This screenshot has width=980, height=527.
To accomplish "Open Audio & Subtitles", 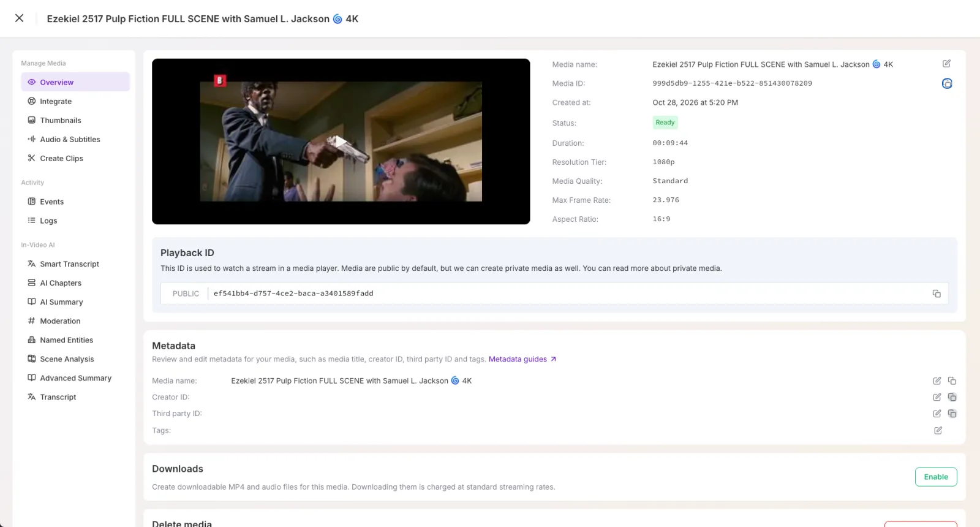I will pos(75,139).
